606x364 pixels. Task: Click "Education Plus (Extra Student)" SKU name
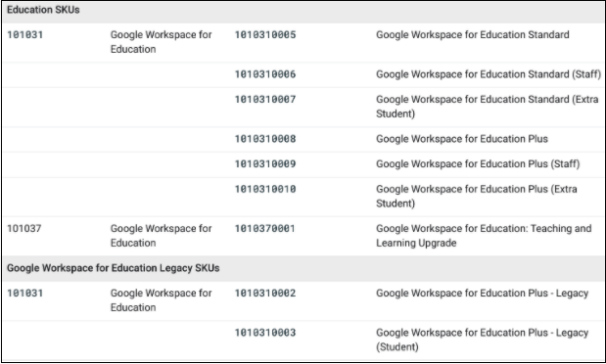point(477,196)
